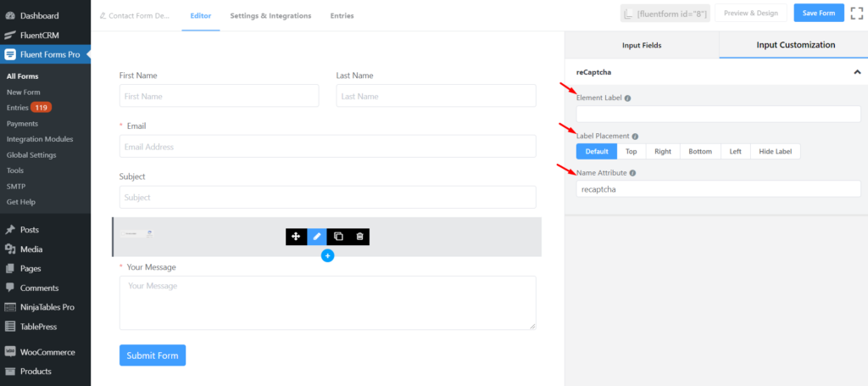Open All Forms submenu item

[x=22, y=76]
